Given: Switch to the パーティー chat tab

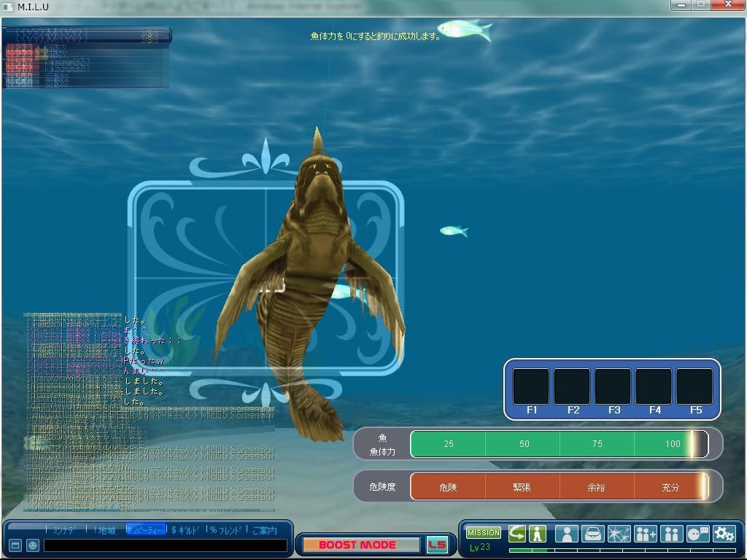Looking at the screenshot, I should point(147,530).
